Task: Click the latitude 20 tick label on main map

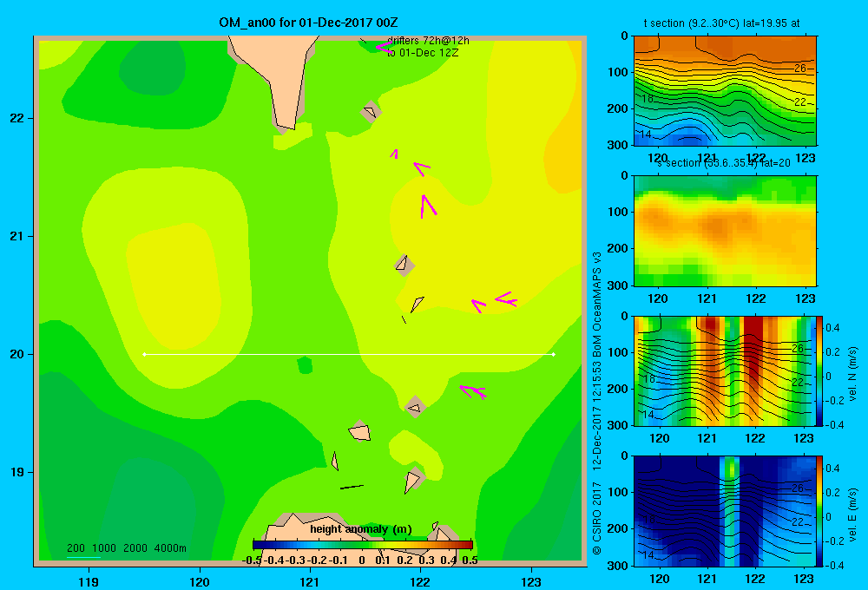Action: [x=17, y=354]
